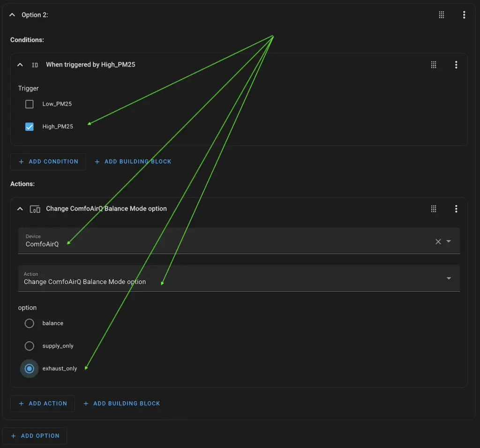Image resolution: width=480 pixels, height=448 pixels.
Task: Click the Add Option button
Action: pos(35,436)
